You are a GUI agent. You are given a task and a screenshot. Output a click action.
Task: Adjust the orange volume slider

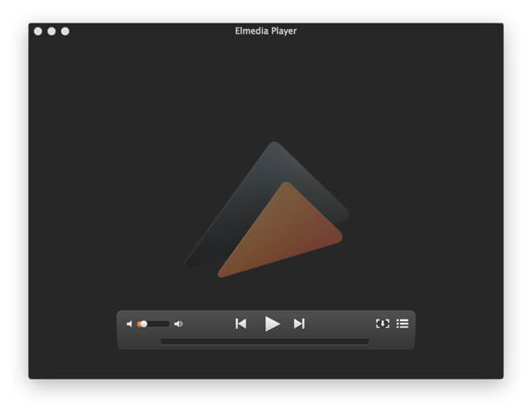click(x=152, y=324)
